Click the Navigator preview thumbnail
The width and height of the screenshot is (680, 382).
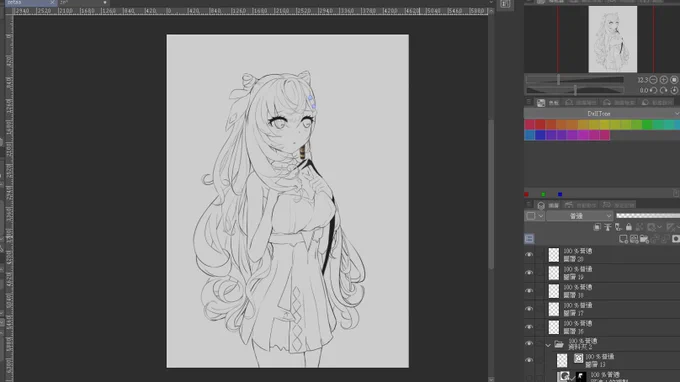click(612, 39)
